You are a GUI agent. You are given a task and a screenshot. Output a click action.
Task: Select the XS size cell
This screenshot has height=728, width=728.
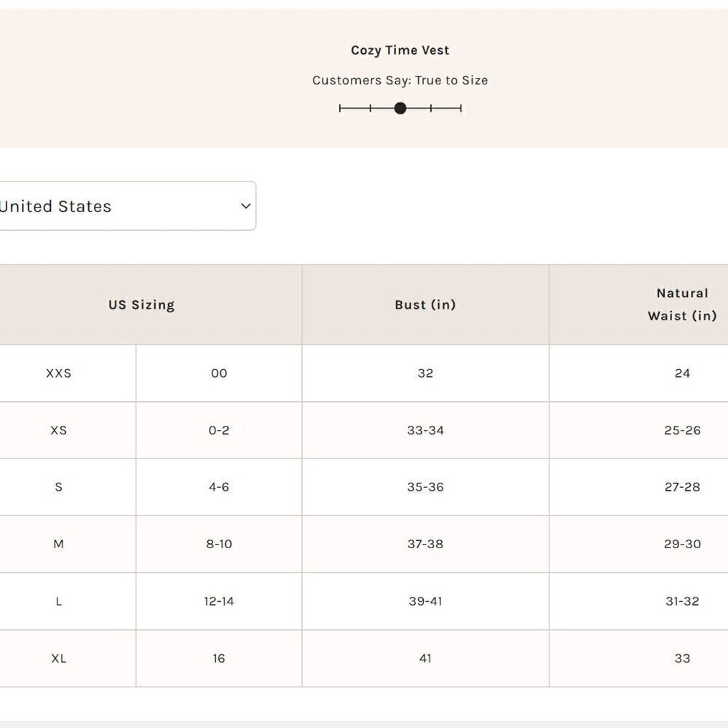coord(59,430)
